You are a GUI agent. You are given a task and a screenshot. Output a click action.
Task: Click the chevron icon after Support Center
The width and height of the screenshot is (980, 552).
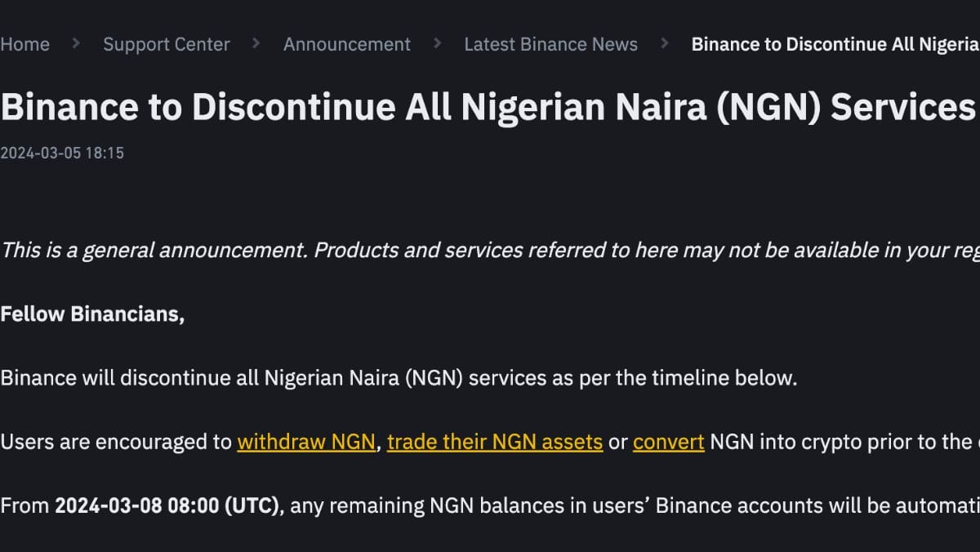click(x=256, y=43)
